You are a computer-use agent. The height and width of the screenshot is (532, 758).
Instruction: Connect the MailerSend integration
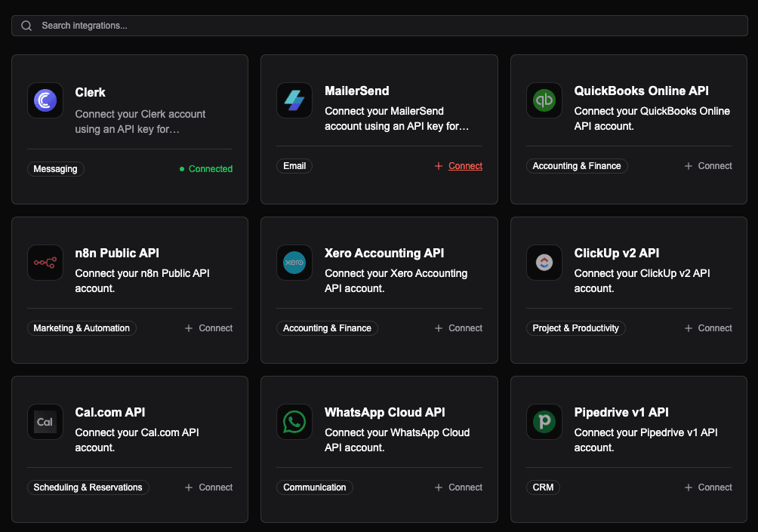[458, 166]
